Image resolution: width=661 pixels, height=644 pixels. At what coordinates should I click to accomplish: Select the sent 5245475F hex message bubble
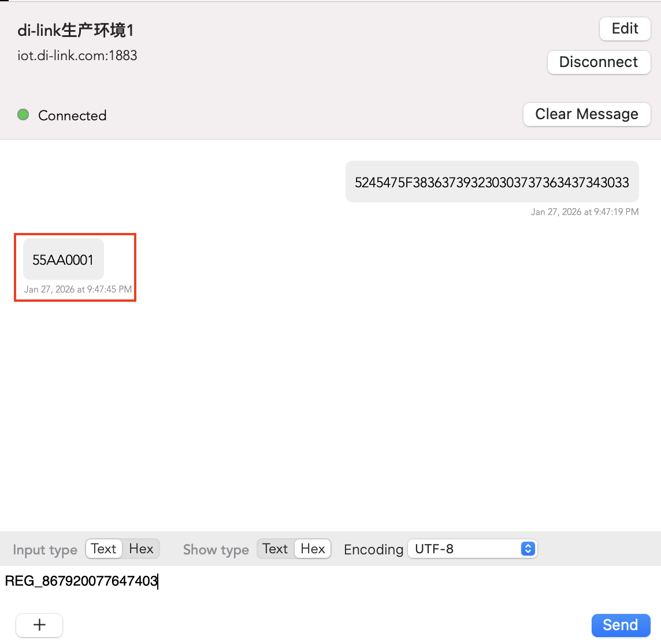point(492,182)
